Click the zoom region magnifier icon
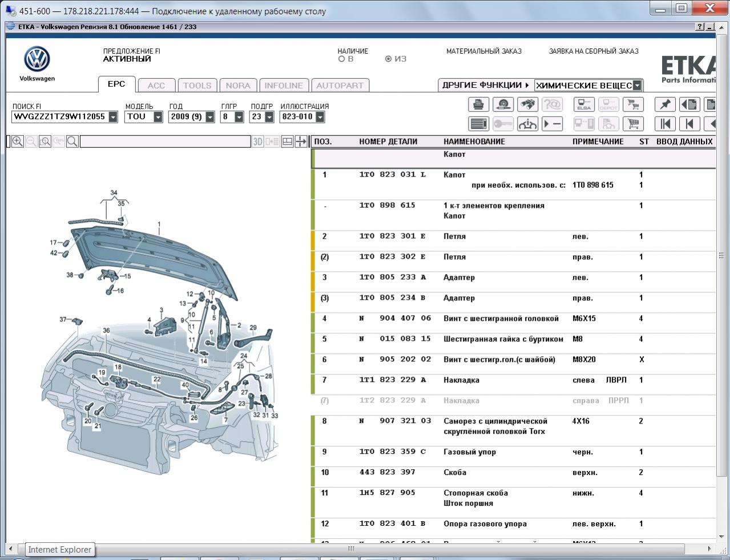 [x=45, y=142]
